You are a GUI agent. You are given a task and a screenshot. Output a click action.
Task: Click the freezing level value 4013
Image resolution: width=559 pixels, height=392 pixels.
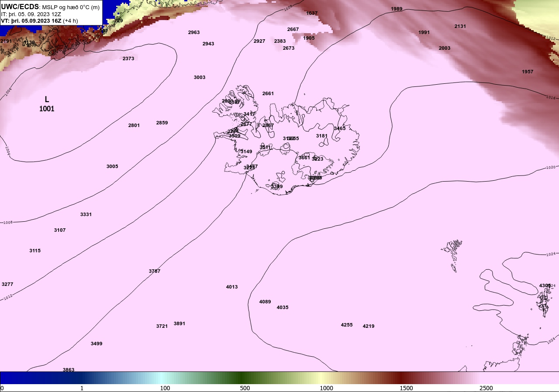(x=232, y=287)
